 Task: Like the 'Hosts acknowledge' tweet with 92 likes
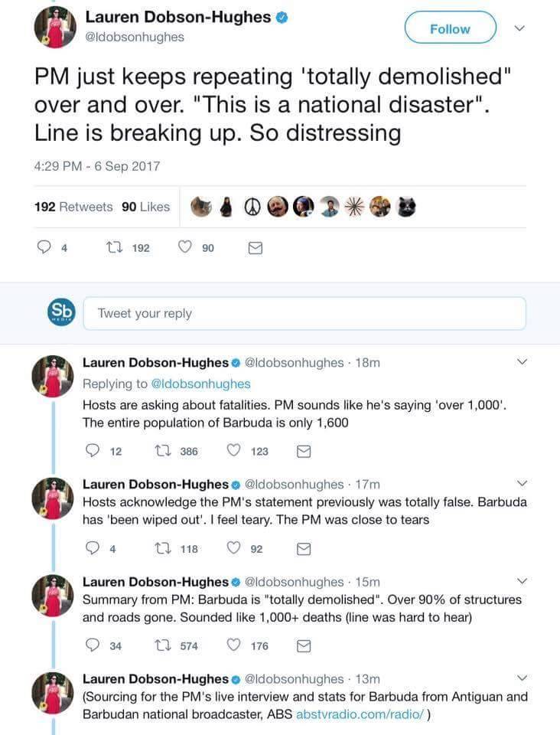[x=234, y=548]
